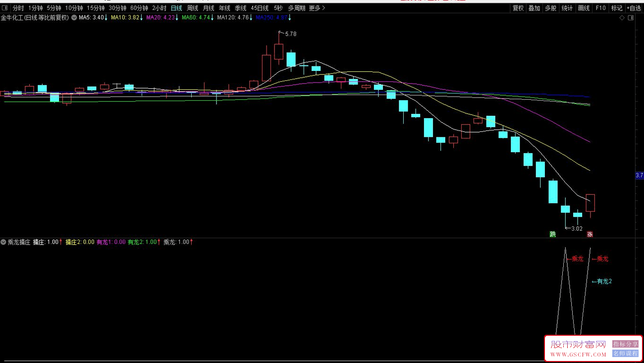Switch to 60分钟 timeframe

point(139,8)
